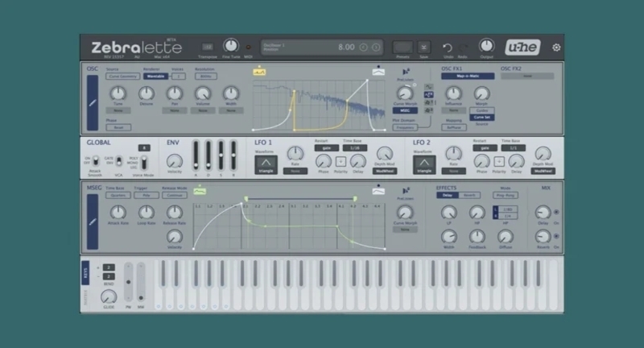Open the effects Mode Ping-Pong dropdown
Image resolution: width=644 pixels, height=348 pixels.
[506, 195]
